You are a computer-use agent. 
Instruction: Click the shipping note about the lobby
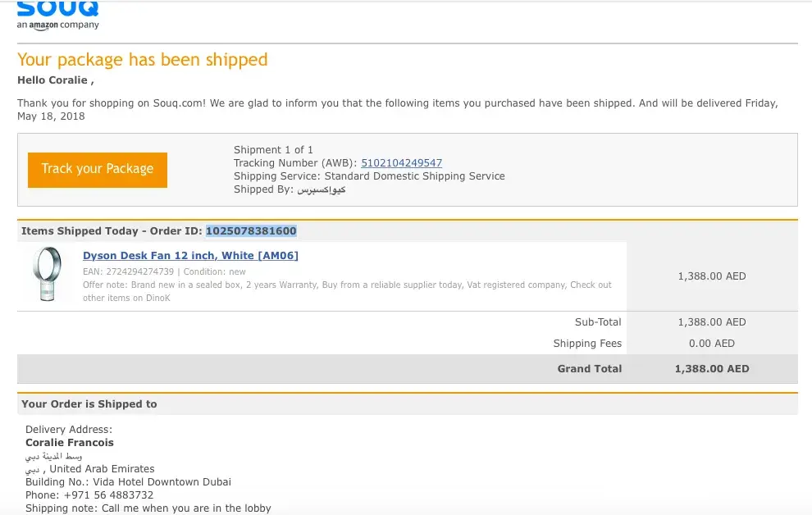148,508
